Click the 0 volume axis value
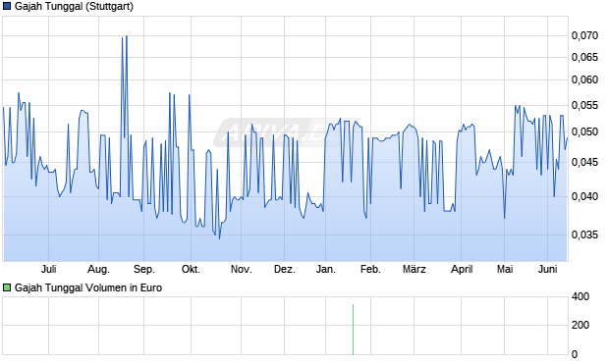The image size is (609, 364). [x=575, y=354]
